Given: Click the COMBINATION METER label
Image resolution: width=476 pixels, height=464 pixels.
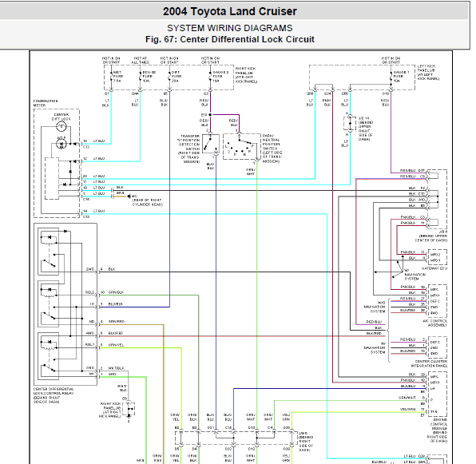Looking at the screenshot, I should click(x=46, y=103).
